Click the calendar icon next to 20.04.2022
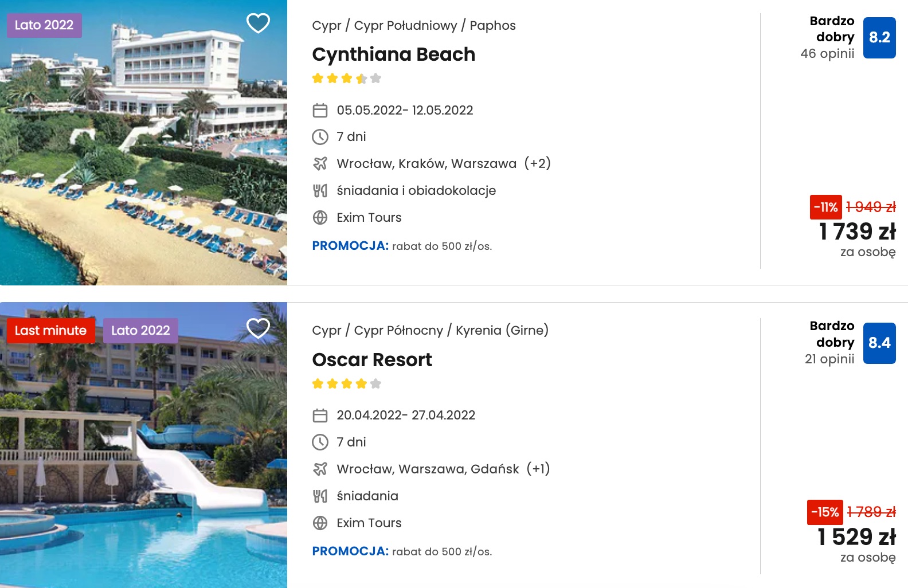The height and width of the screenshot is (588, 908). [x=320, y=415]
